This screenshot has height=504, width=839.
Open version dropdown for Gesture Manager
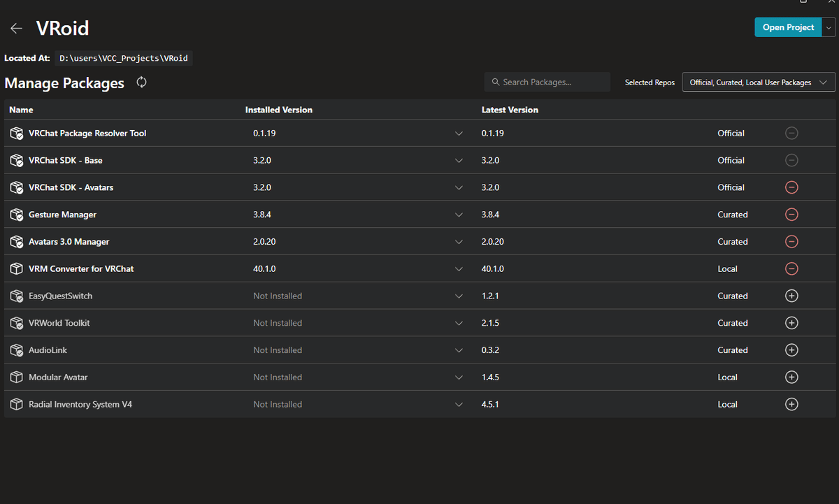459,215
